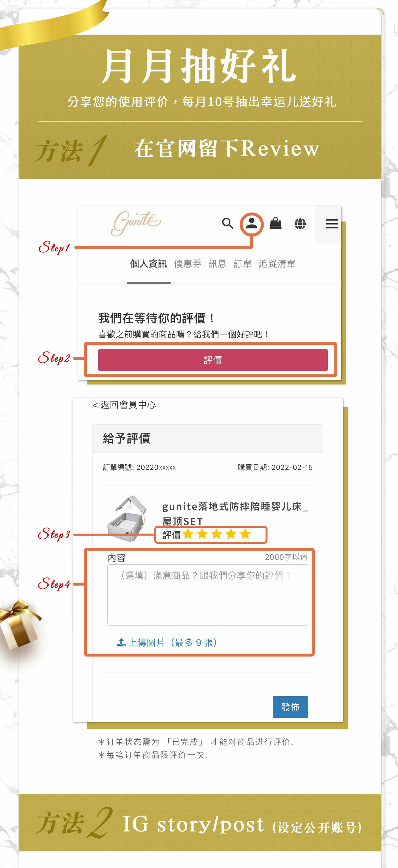Click the blue 發佈 button
398x868 pixels.
click(290, 707)
